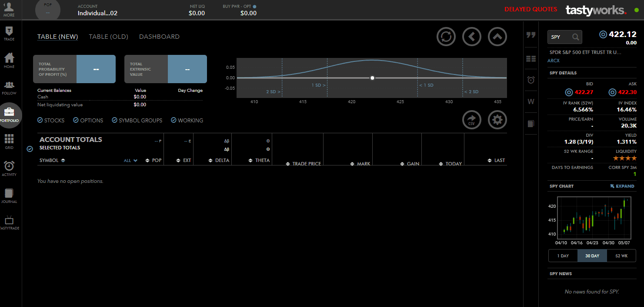Click the white dot on the probability curve

pos(372,78)
